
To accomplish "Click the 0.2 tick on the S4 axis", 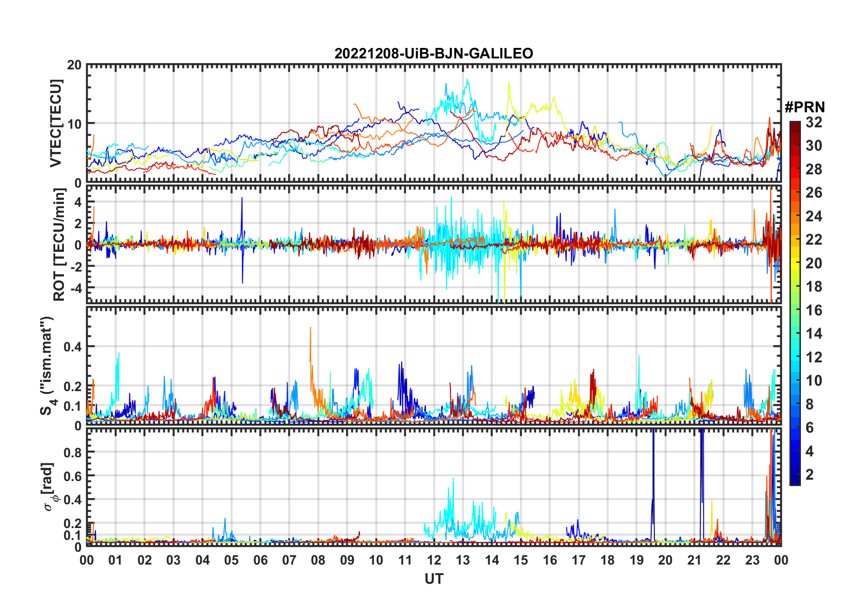I will tap(73, 386).
